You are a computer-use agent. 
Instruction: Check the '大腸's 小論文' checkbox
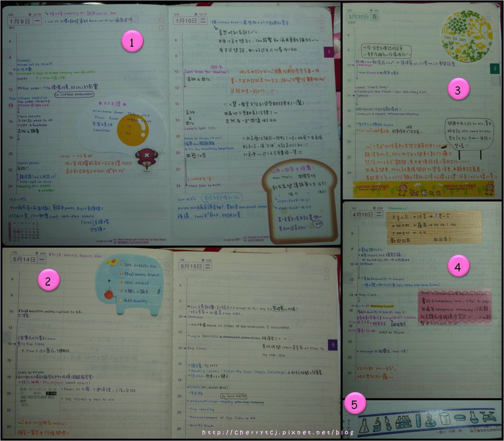click(x=121, y=291)
